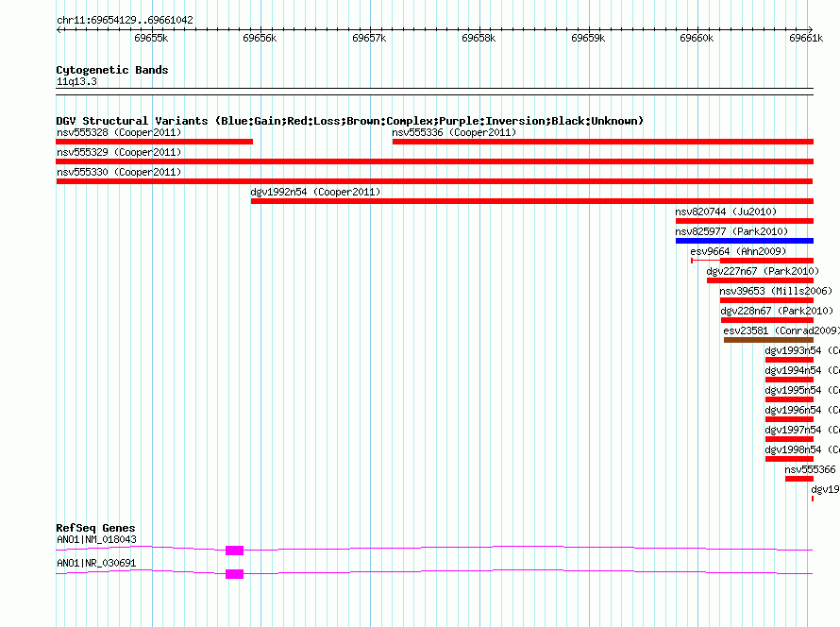
Task: Select the 11q13.3 band label
Action: (76, 81)
